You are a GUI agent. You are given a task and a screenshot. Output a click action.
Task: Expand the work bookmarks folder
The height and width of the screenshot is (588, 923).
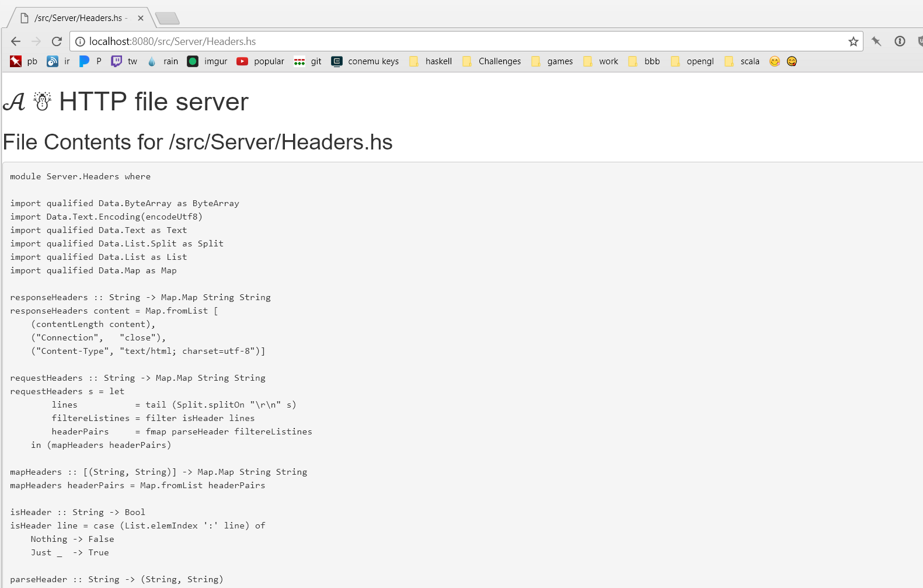coord(600,61)
